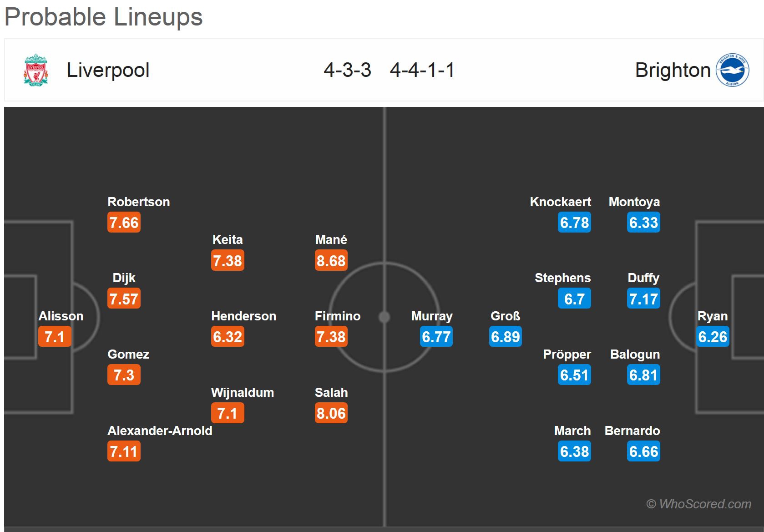Select Brighton's 4-4-1-1 formation text

pos(422,70)
